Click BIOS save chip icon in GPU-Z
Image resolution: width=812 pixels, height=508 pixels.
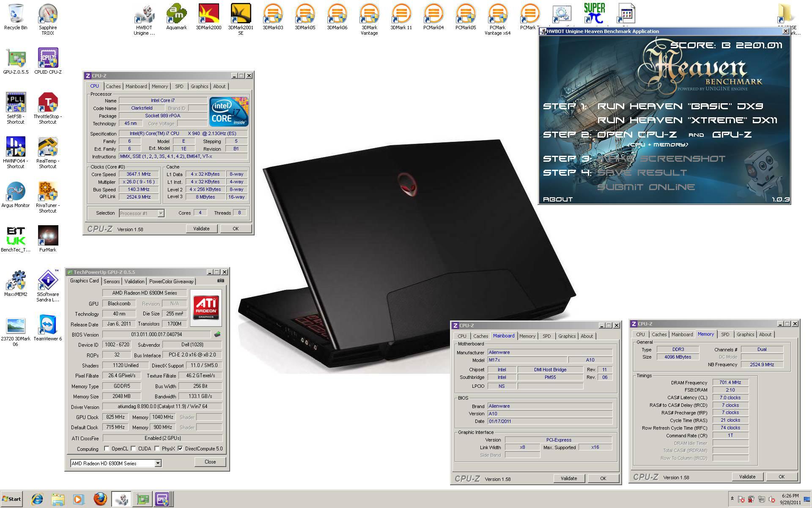(217, 334)
